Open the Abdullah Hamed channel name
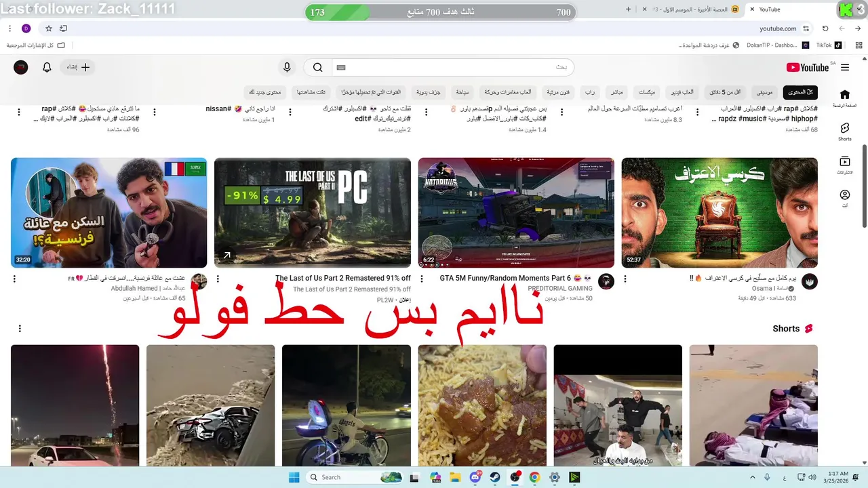Image resolution: width=868 pixels, height=488 pixels. click(149, 289)
